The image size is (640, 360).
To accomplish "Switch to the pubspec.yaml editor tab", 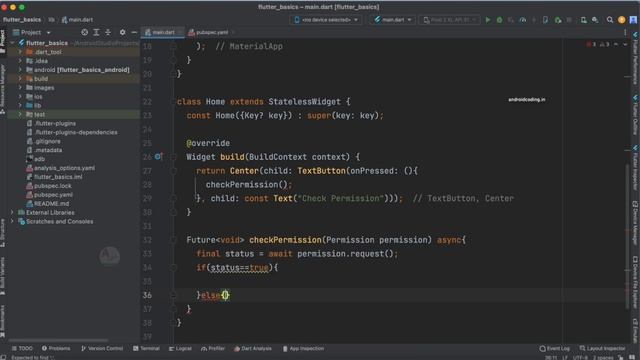I will tap(211, 32).
